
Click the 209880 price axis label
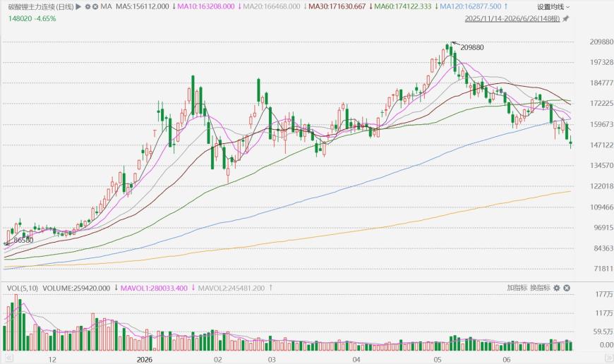pyautogui.click(x=601, y=42)
